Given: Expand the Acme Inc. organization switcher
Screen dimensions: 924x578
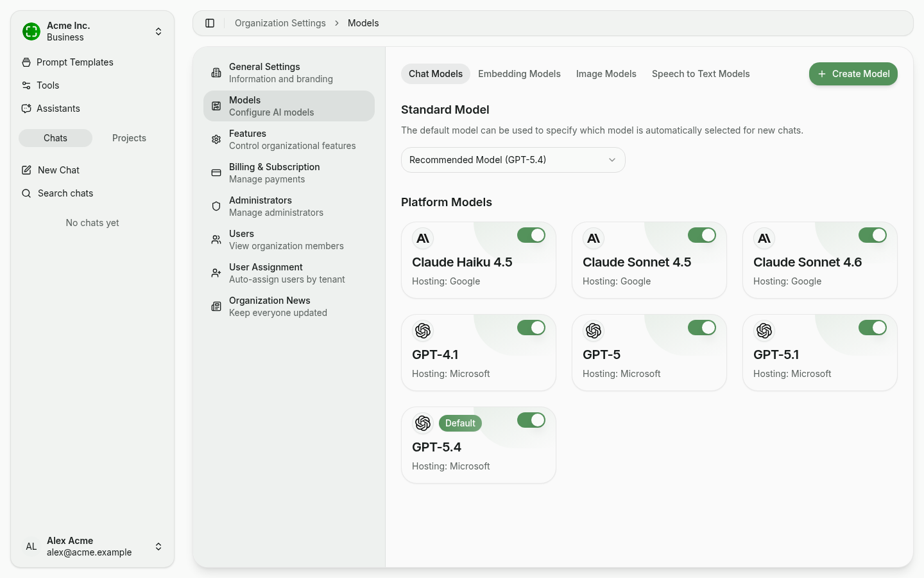Looking at the screenshot, I should coord(158,31).
